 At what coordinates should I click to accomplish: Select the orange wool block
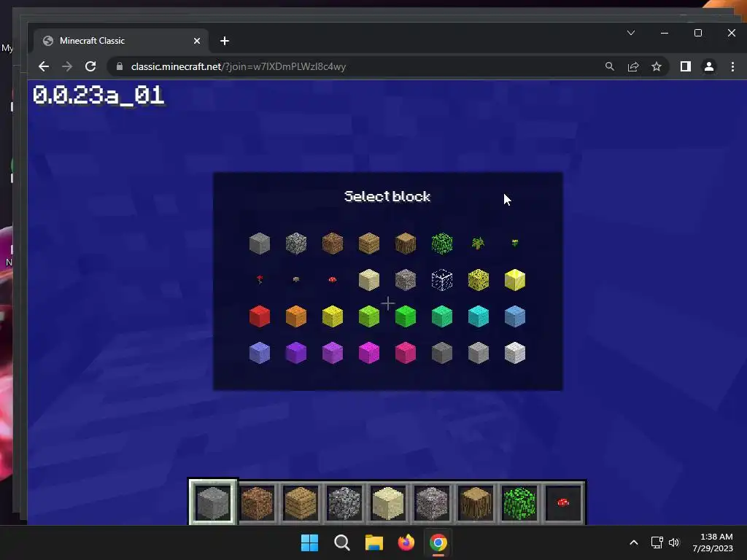tap(296, 316)
